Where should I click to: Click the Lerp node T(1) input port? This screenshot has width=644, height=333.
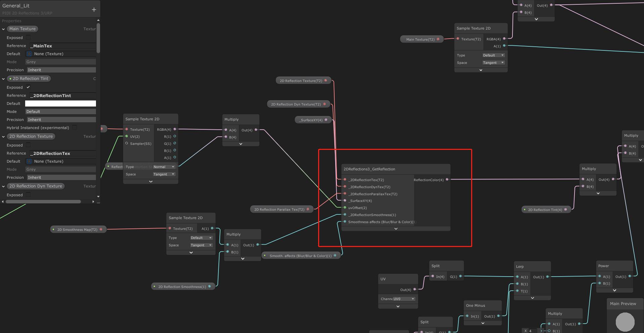(x=517, y=291)
